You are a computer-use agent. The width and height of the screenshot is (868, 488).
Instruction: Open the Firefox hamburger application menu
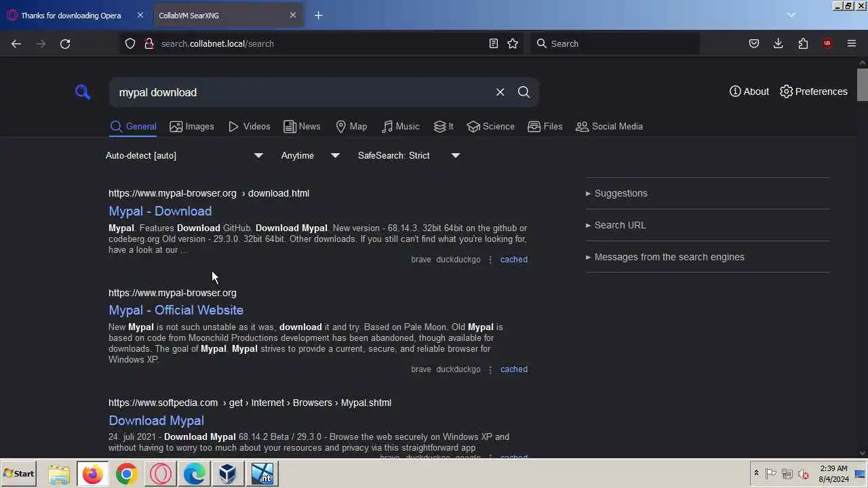click(x=852, y=43)
